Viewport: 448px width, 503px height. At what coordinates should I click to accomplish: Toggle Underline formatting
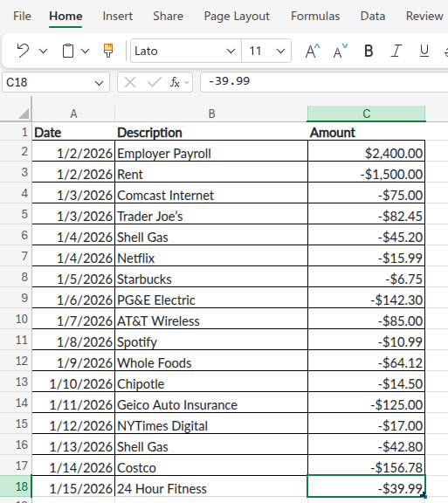[424, 51]
